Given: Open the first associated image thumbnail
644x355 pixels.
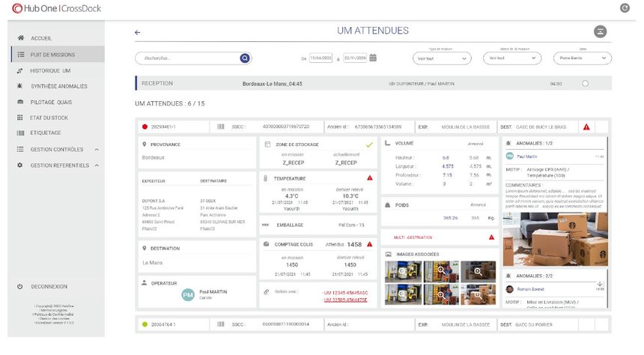Looking at the screenshot, I should 403,271.
